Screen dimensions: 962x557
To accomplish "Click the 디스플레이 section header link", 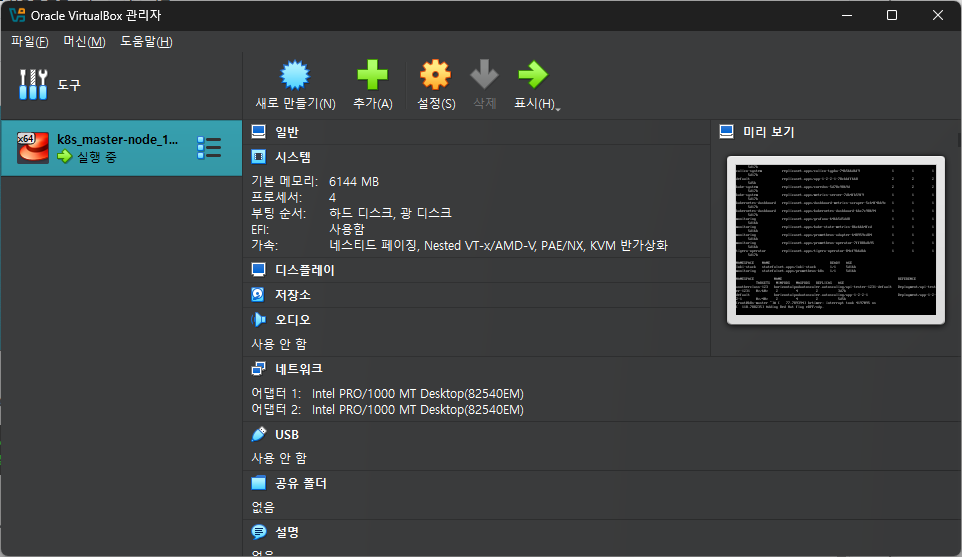I will [305, 270].
